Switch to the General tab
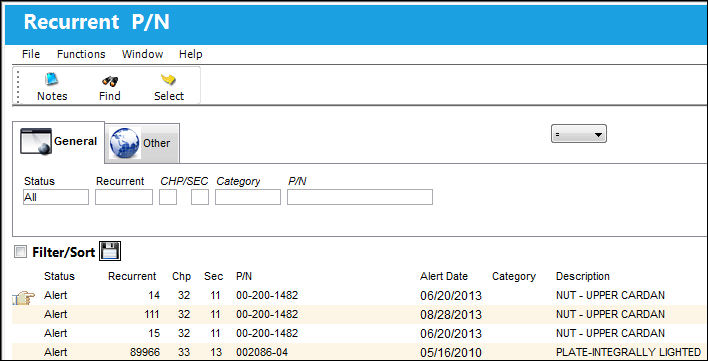 (x=59, y=142)
